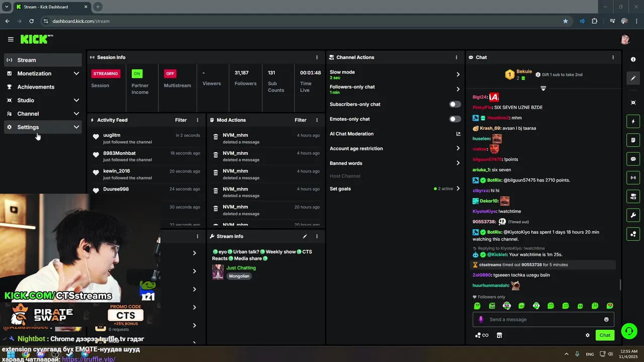Image resolution: width=644 pixels, height=362 pixels.
Task: Click the right sidebar lightning bolt icon
Action: tap(633, 121)
